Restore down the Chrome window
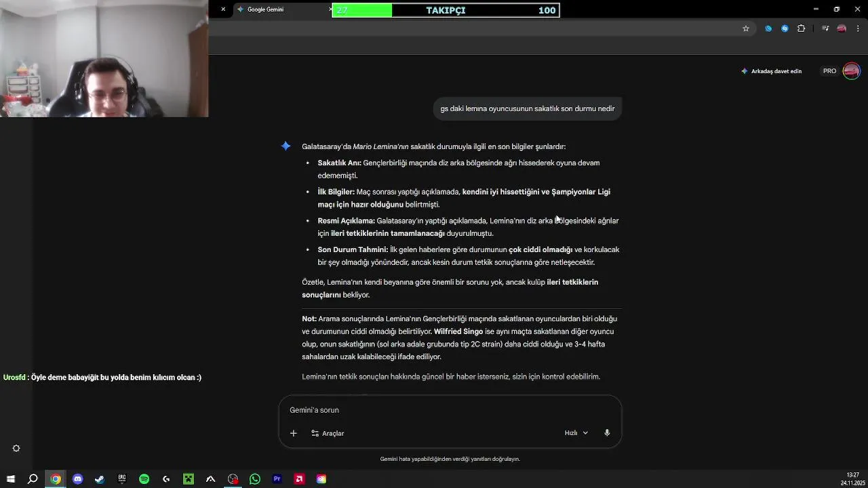This screenshot has height=488, width=868. (x=837, y=9)
